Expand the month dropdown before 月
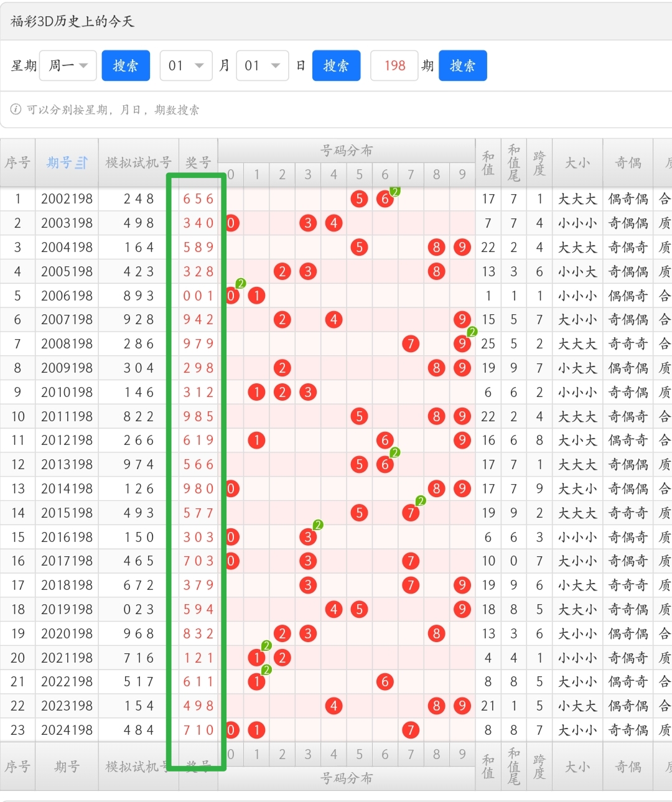Image resolution: width=672 pixels, height=802 pixels. [x=186, y=65]
